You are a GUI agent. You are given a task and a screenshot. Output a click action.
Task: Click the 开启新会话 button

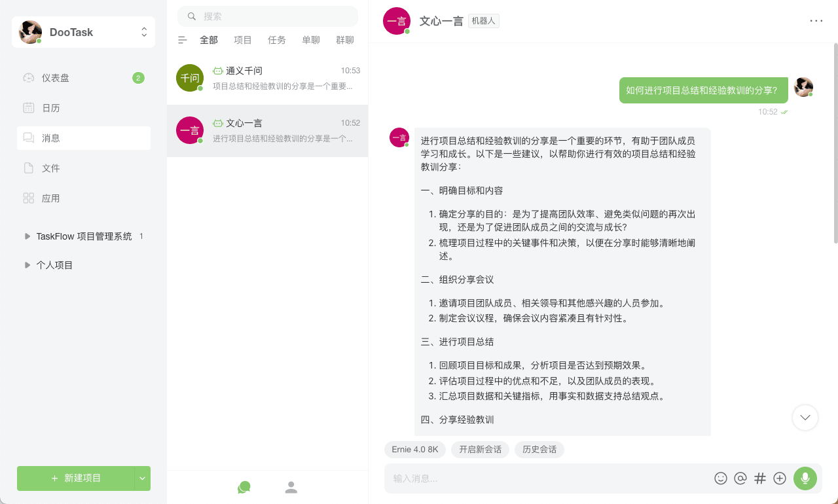[x=480, y=450]
